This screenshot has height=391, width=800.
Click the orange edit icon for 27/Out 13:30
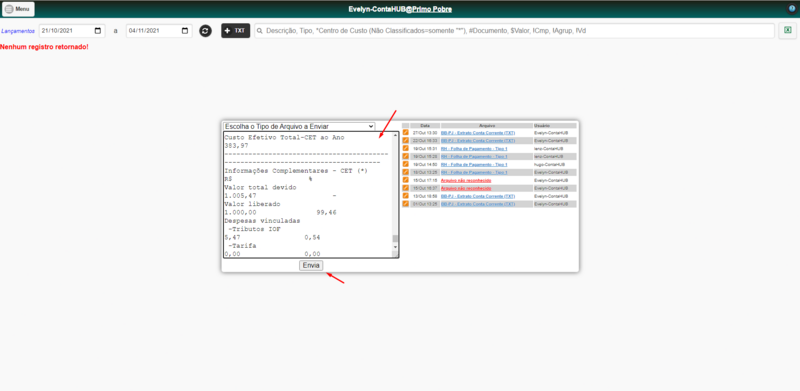(x=406, y=133)
